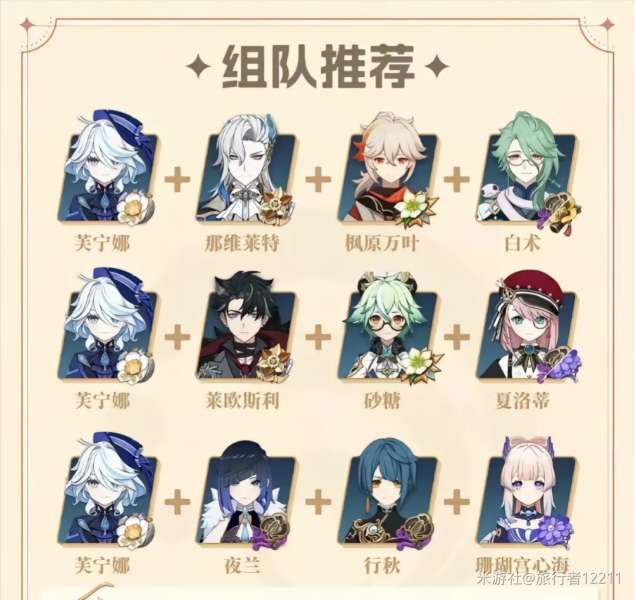
Task: Select 芙宁娜 portrait in first team row
Action: [108, 166]
